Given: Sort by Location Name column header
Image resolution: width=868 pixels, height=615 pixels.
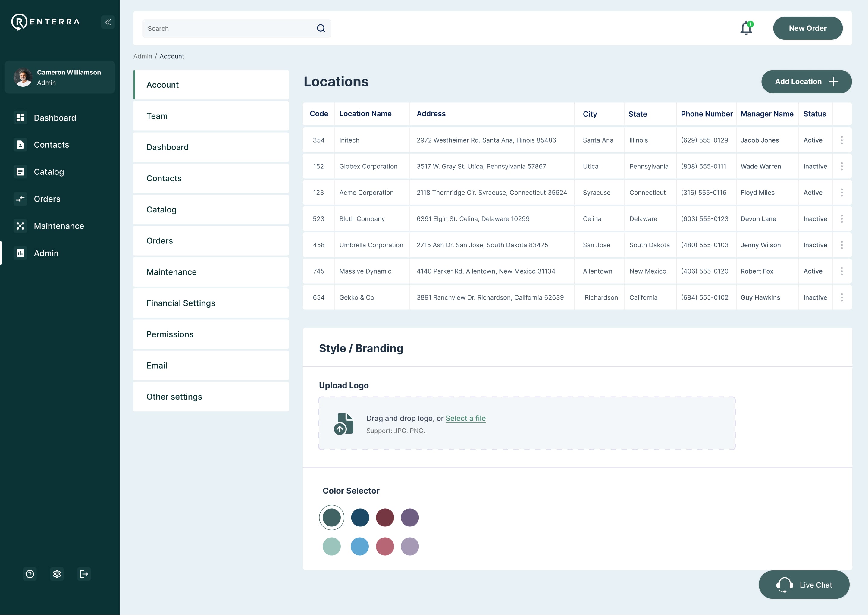Looking at the screenshot, I should tap(365, 114).
